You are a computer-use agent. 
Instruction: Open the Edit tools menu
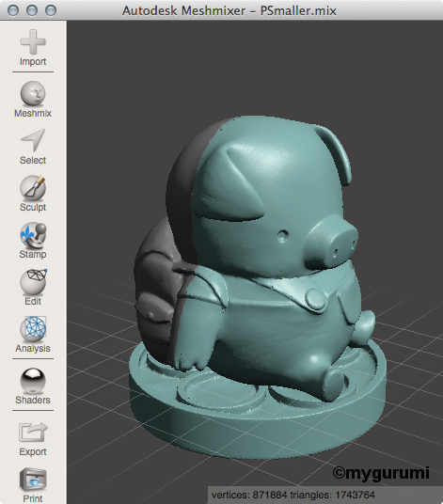[33, 288]
